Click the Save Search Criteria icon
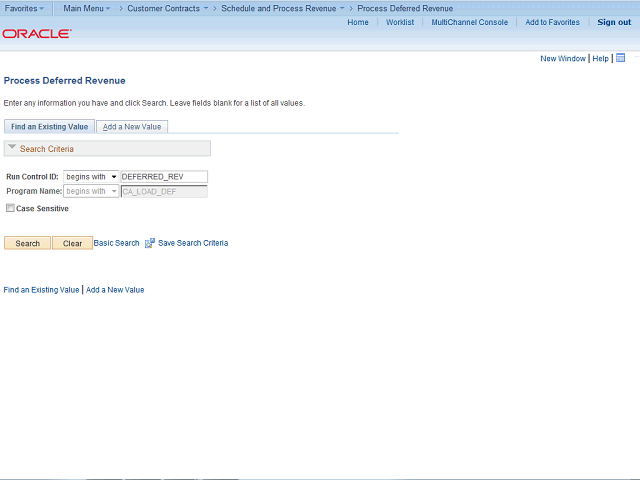 click(x=150, y=243)
